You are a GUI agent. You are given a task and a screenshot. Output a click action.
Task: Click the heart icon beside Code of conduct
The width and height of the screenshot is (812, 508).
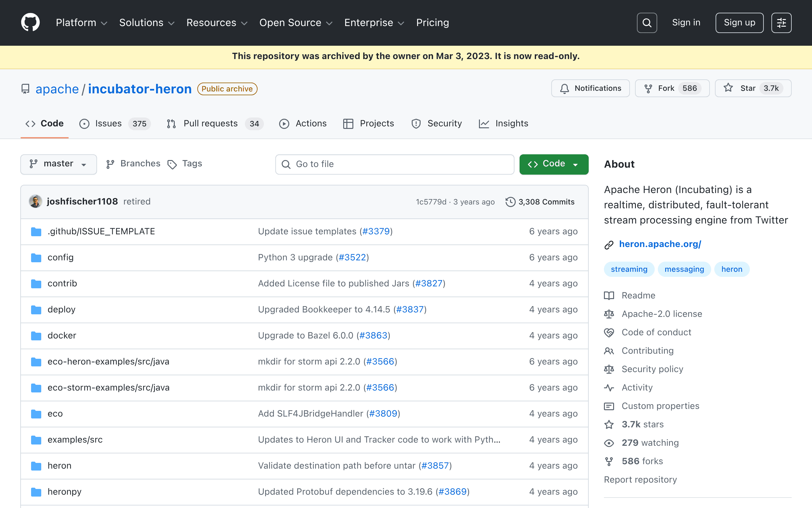609,332
